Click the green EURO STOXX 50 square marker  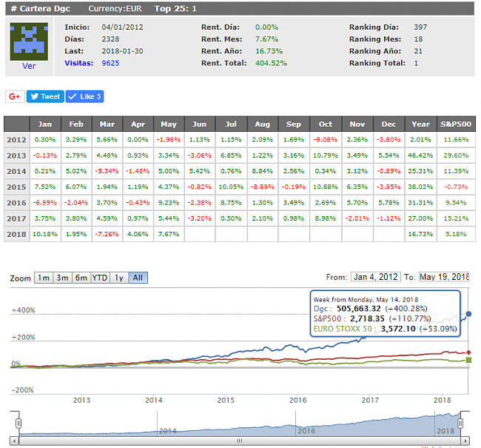click(x=468, y=360)
